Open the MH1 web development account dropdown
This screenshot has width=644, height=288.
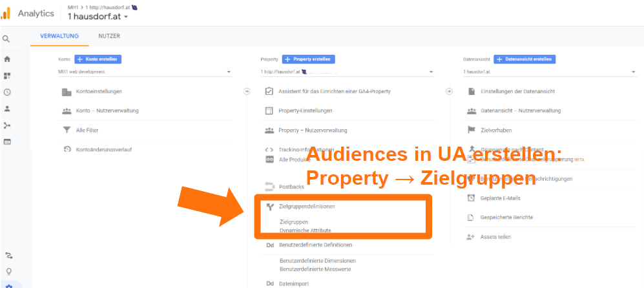click(145, 72)
